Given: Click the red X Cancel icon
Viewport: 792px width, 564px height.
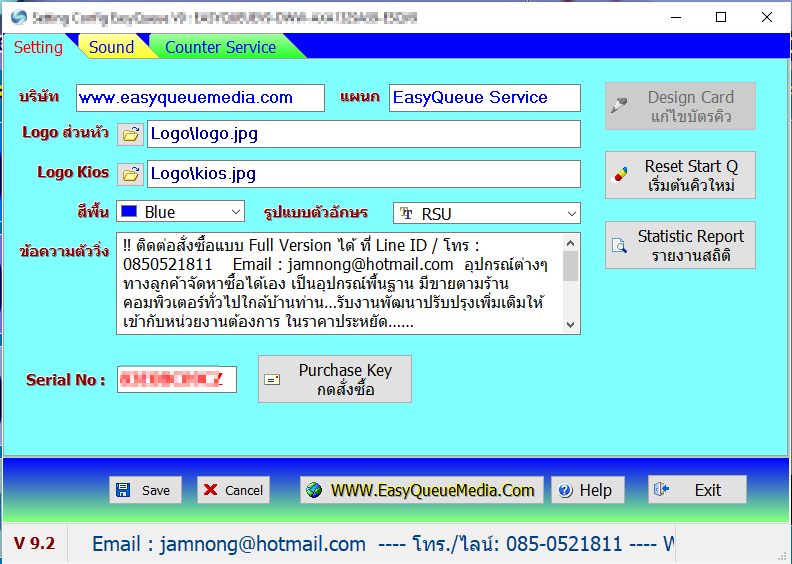Looking at the screenshot, I should pyautogui.click(x=210, y=490).
